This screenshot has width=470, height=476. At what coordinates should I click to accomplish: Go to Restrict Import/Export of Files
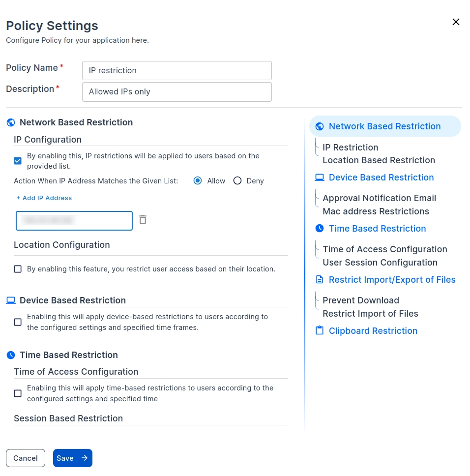tap(392, 280)
